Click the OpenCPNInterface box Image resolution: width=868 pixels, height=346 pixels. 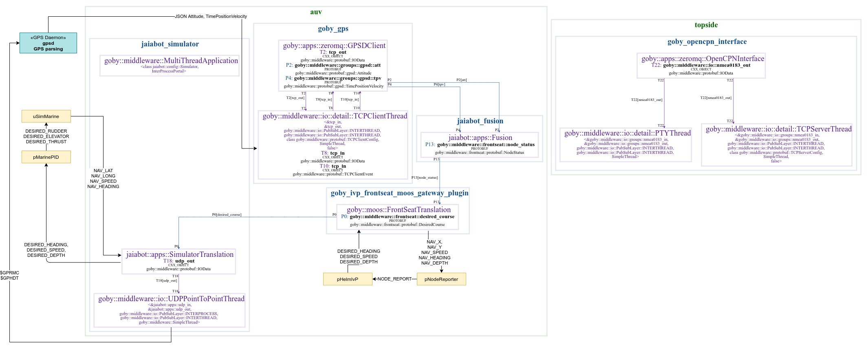701,66
